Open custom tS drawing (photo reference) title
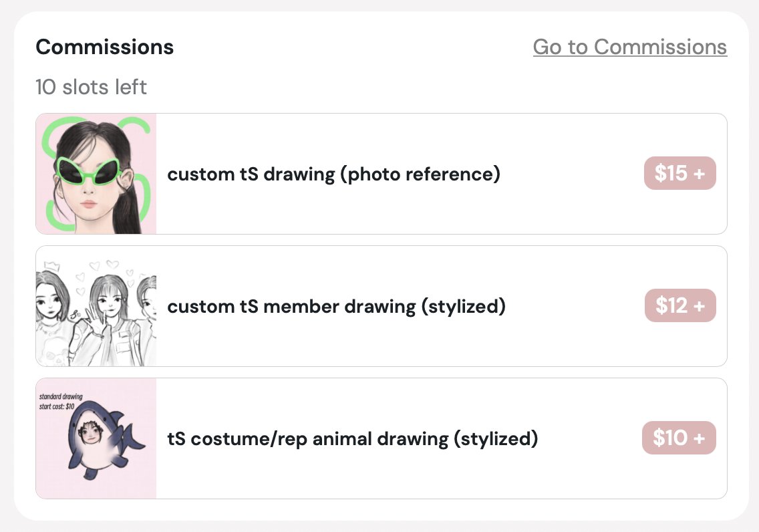 (333, 174)
